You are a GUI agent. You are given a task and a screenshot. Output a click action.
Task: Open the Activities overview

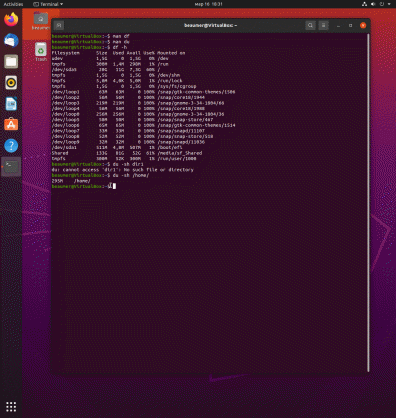[13, 4]
